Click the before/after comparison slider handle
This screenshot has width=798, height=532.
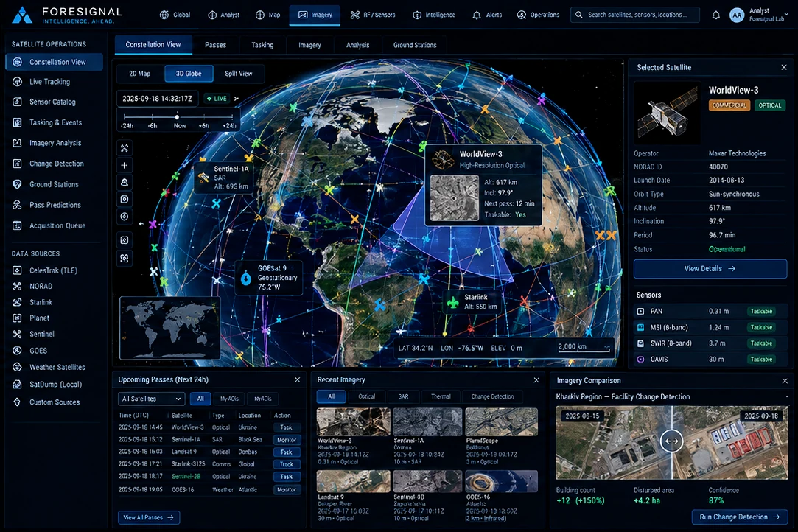coord(672,441)
